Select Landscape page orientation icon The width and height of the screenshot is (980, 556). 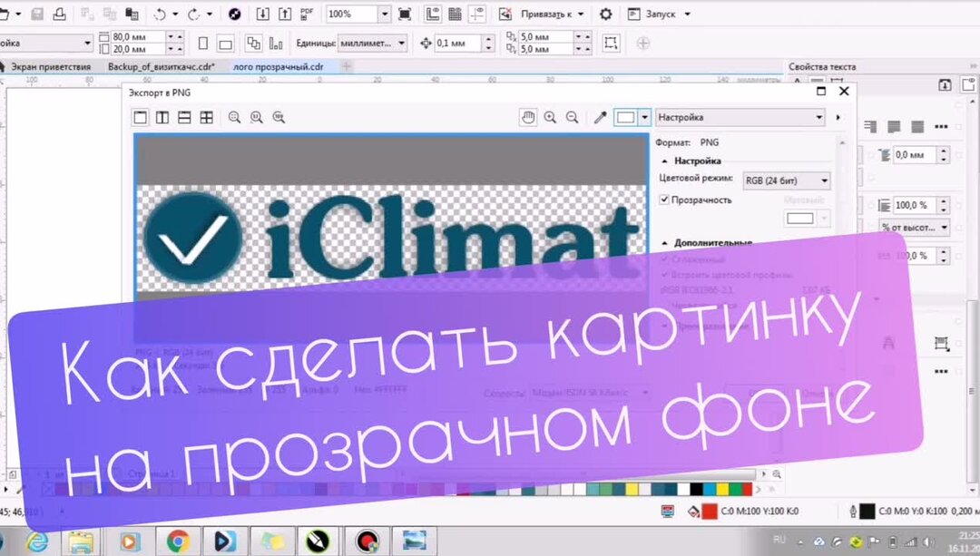226,44
